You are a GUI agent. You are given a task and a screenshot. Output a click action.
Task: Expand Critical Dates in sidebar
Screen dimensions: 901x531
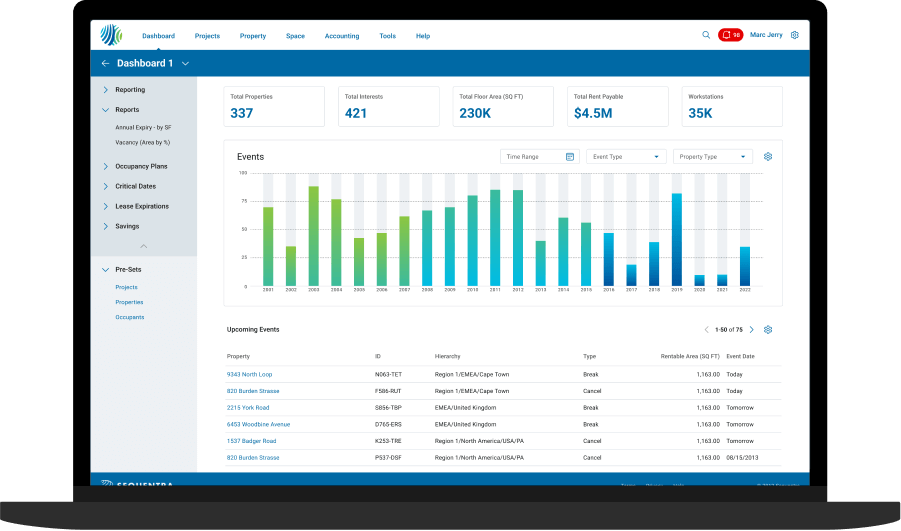coord(106,186)
